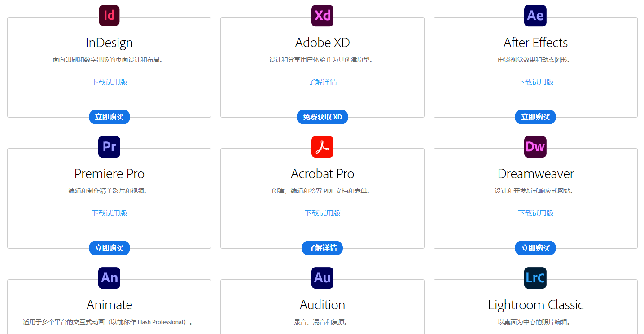Image resolution: width=644 pixels, height=334 pixels.
Task: Click 立即购买 button on InDesign card
Action: pyautogui.click(x=110, y=117)
